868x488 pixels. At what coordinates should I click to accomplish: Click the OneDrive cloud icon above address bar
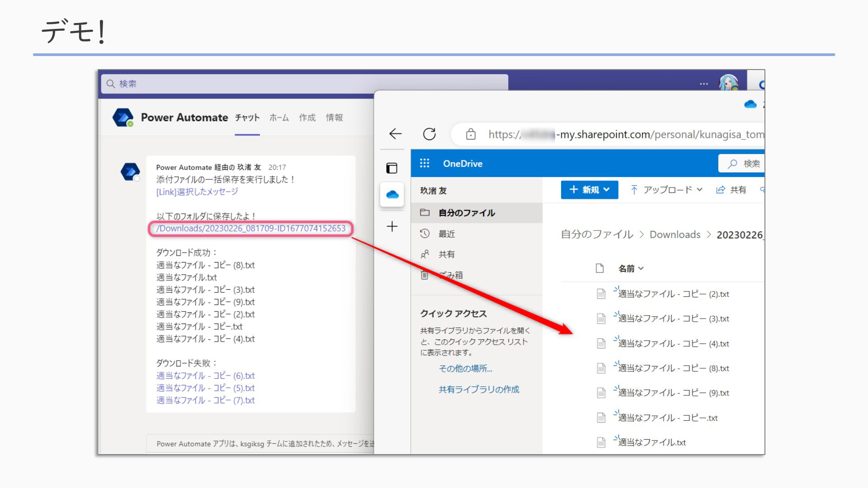[x=750, y=105]
